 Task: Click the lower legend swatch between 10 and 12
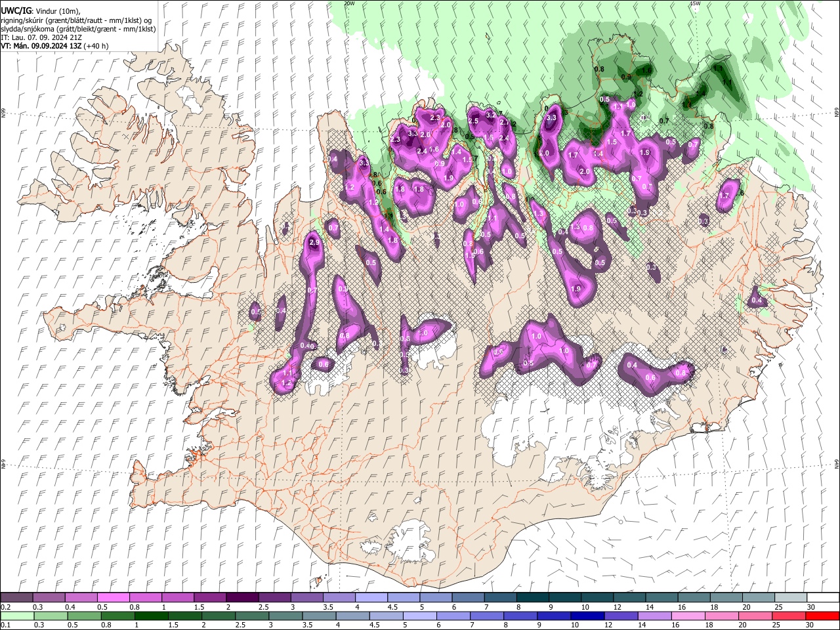588,616
